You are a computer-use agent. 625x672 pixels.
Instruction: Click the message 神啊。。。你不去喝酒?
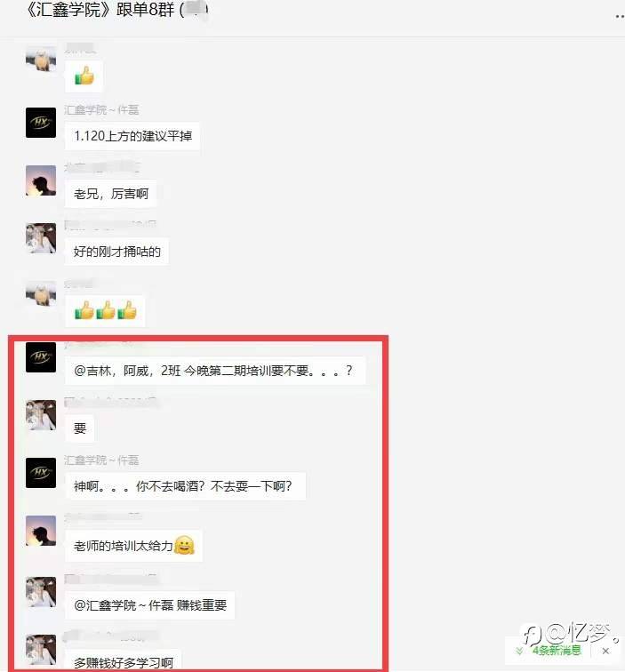(185, 486)
